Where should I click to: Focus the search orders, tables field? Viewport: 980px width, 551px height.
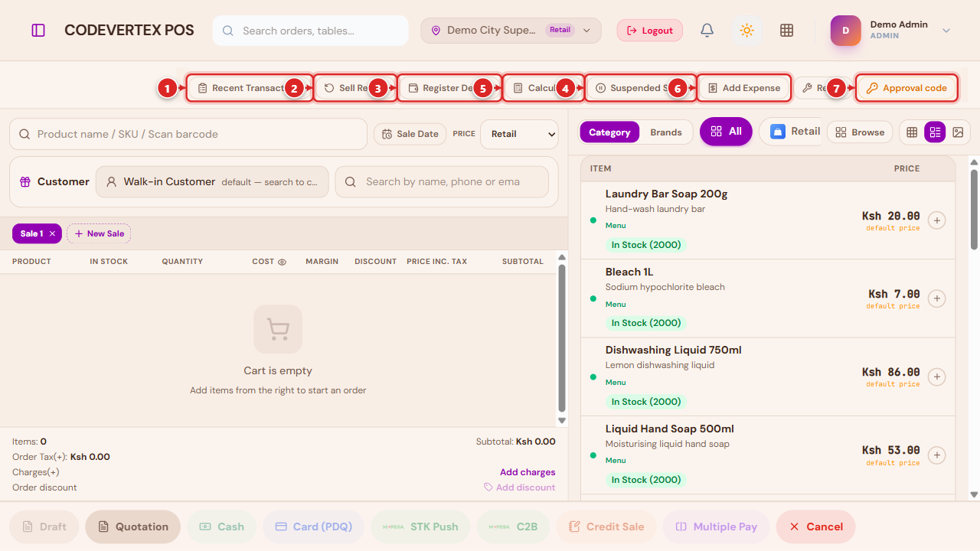(x=311, y=31)
